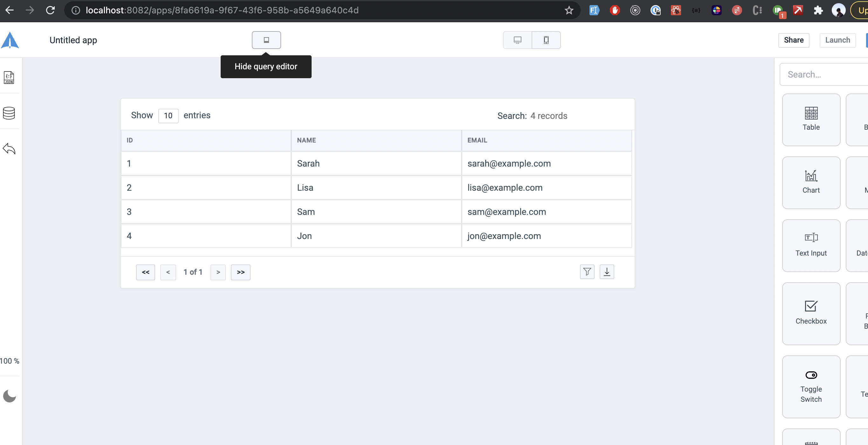868x445 pixels.
Task: Click the Share button
Action: (794, 40)
